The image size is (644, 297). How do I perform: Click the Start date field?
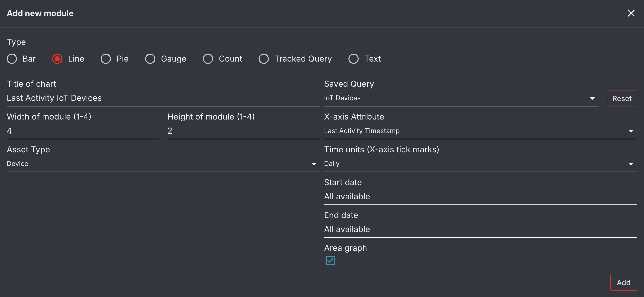tap(480, 197)
